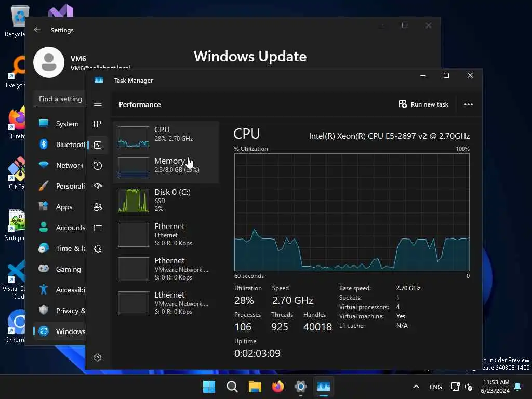
Task: Open Bluetooth section in Settings sidebar
Action: click(x=60, y=144)
